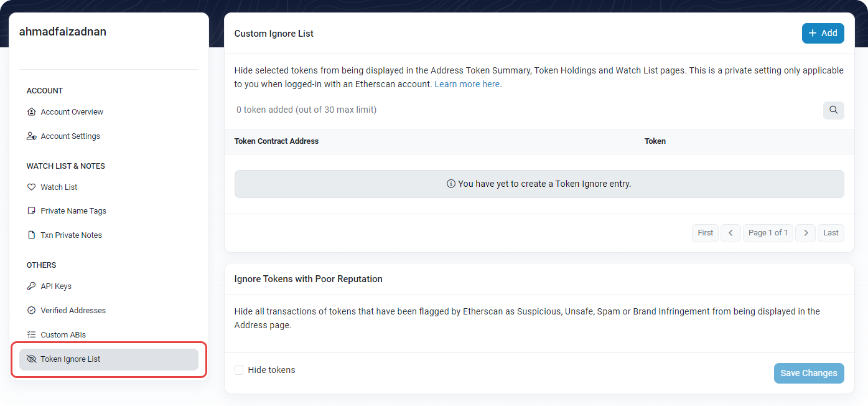Click the checkmark badge icon beside Verified Addresses
Viewport: 868px width, 406px height.
[32, 311]
